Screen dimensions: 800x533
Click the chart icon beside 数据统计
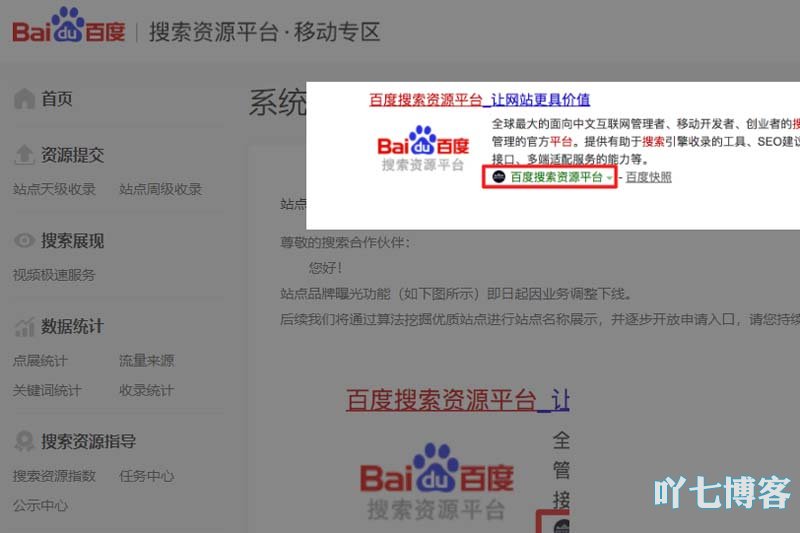point(24,326)
